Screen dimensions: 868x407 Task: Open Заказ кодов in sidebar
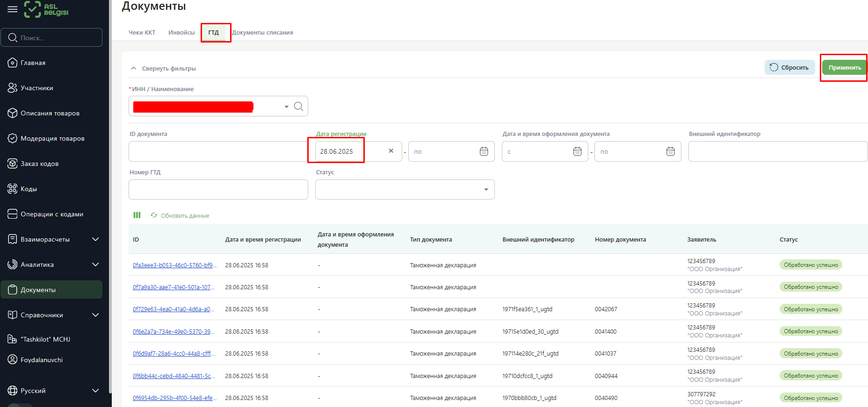click(39, 164)
